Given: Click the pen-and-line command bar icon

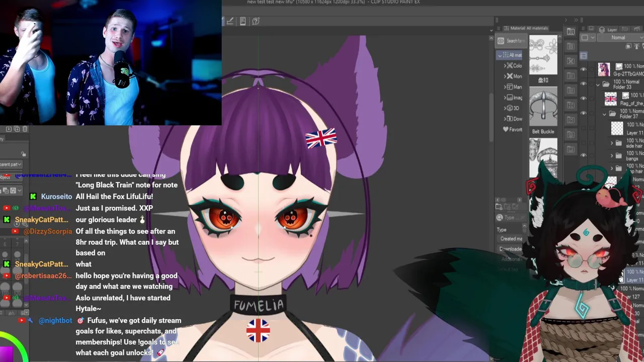Looking at the screenshot, I should pyautogui.click(x=230, y=21).
